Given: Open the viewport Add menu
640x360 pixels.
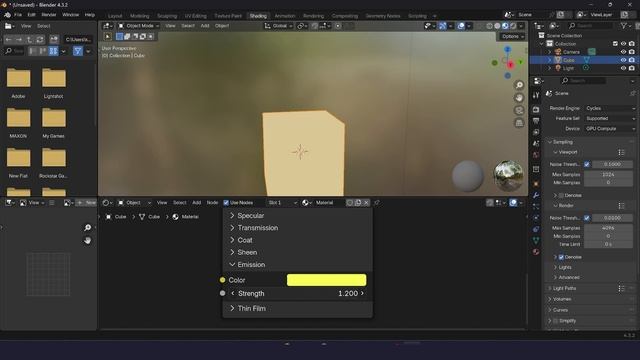Looking at the screenshot, I should (x=205, y=26).
